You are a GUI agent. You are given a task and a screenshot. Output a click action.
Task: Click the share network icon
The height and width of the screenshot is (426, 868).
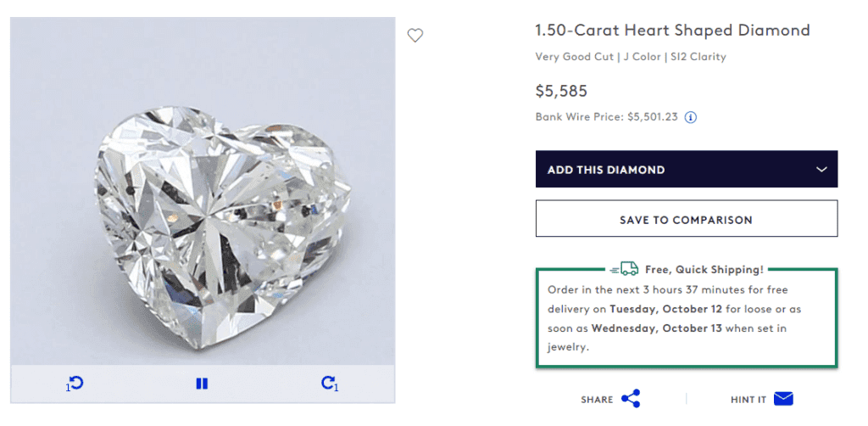click(x=631, y=399)
